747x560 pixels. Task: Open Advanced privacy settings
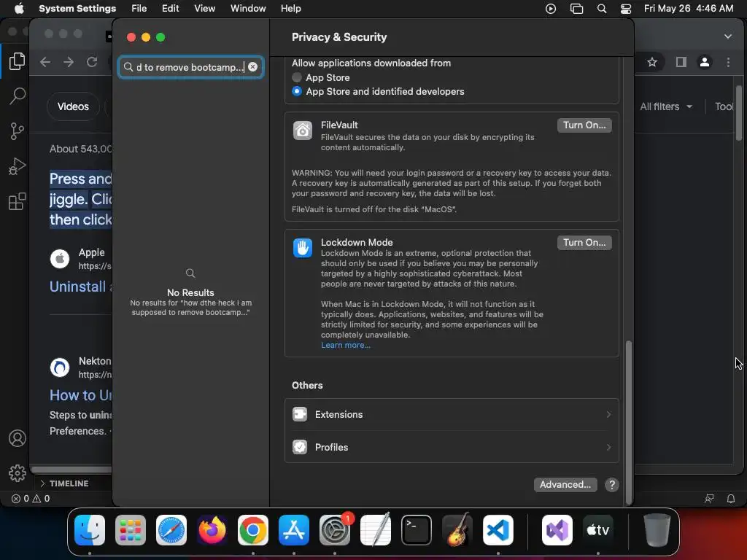point(565,485)
